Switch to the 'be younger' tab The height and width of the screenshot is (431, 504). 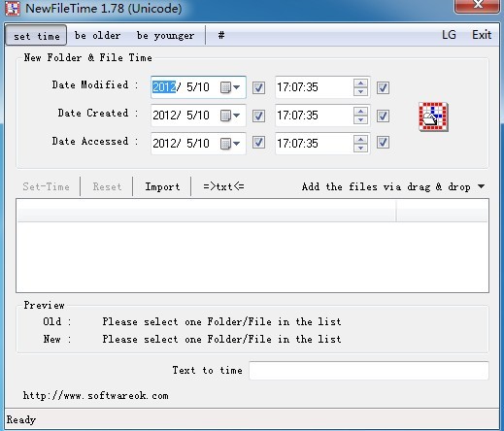pyautogui.click(x=165, y=35)
